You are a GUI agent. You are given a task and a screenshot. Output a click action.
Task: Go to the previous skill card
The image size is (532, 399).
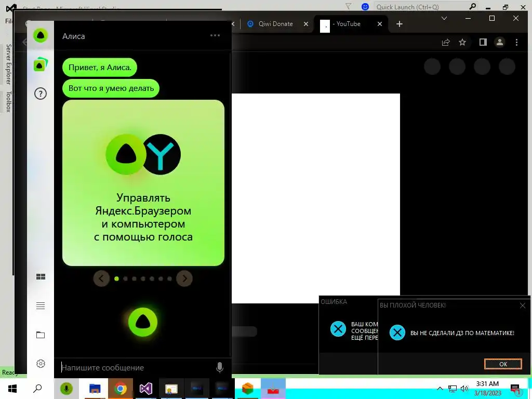pyautogui.click(x=101, y=278)
